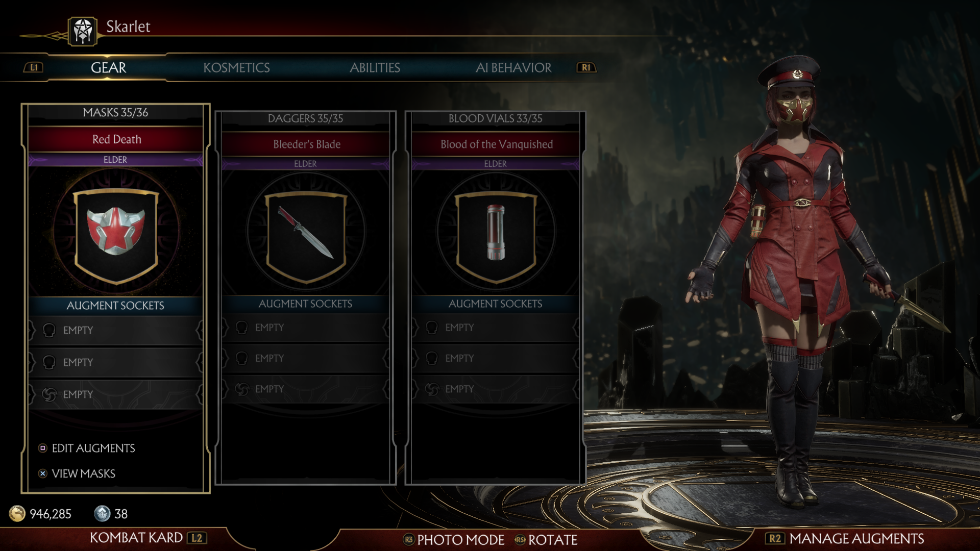Image resolution: width=980 pixels, height=551 pixels.
Task: Select third empty mask augment socket
Action: [x=116, y=394]
